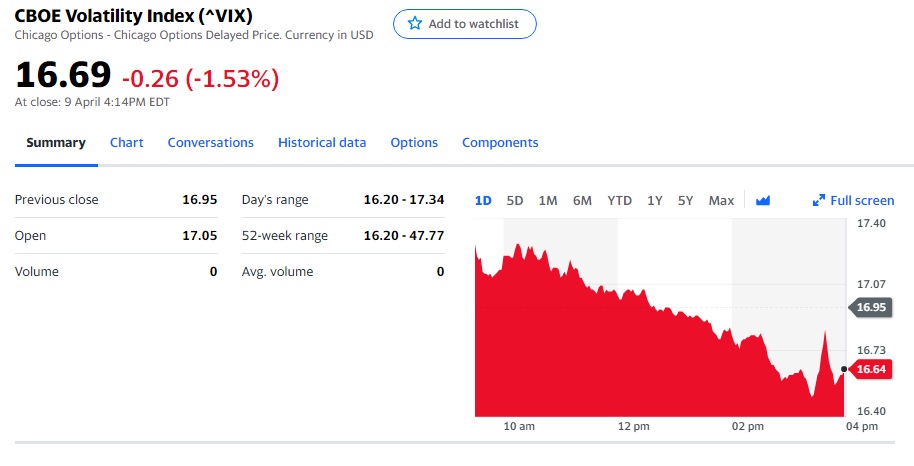Click the 17.40 price axis label
The width and height of the screenshot is (914, 466).
pos(871,223)
